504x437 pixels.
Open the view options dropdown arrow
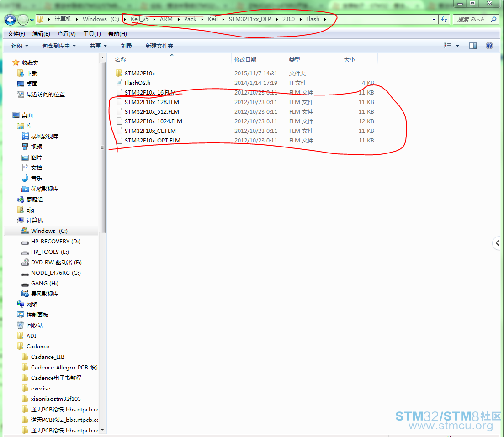pyautogui.click(x=457, y=46)
